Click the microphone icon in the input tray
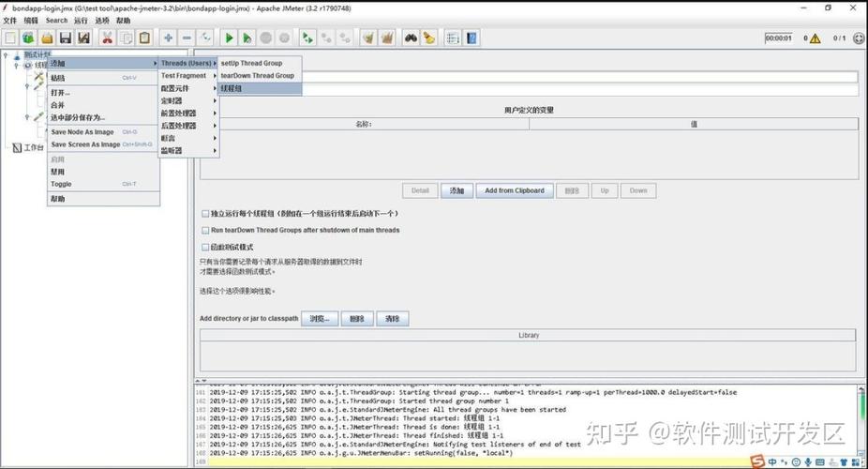 (x=808, y=461)
